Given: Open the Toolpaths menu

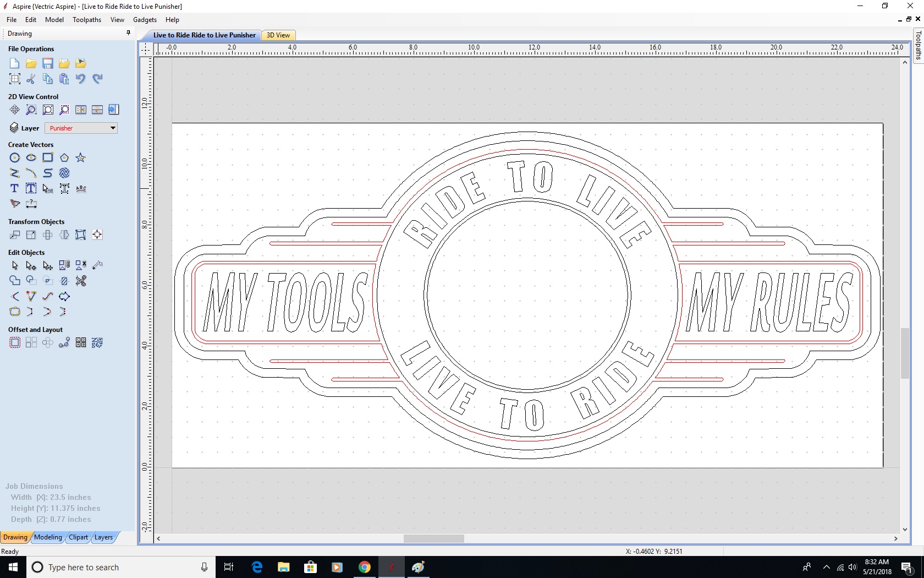Looking at the screenshot, I should pyautogui.click(x=87, y=20).
